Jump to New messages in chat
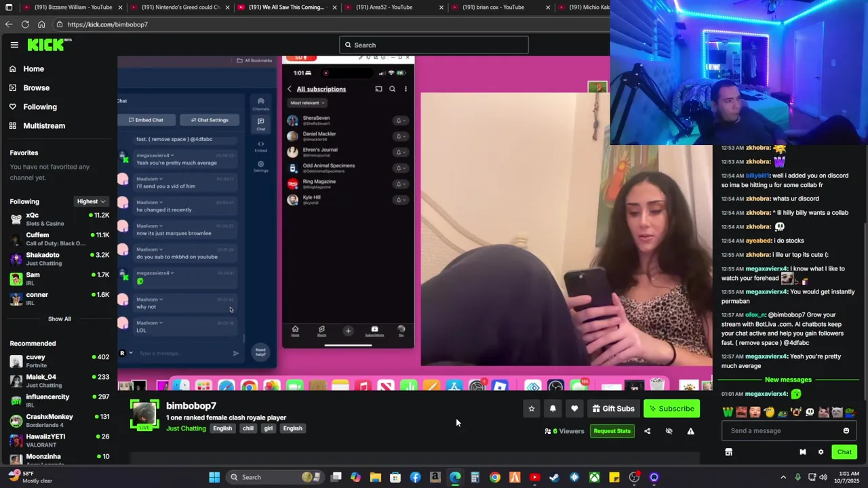Viewport: 868px width, 488px height. point(788,380)
